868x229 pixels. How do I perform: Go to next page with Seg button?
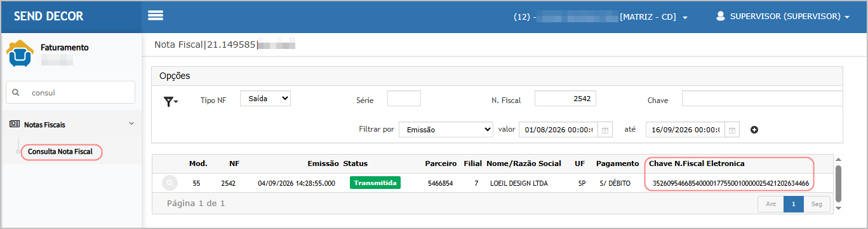[x=817, y=204]
